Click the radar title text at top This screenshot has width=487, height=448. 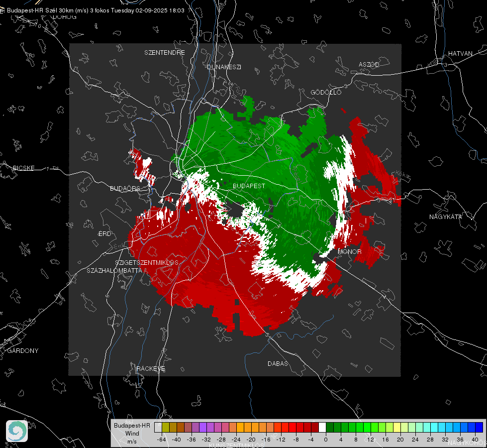pyautogui.click(x=96, y=10)
